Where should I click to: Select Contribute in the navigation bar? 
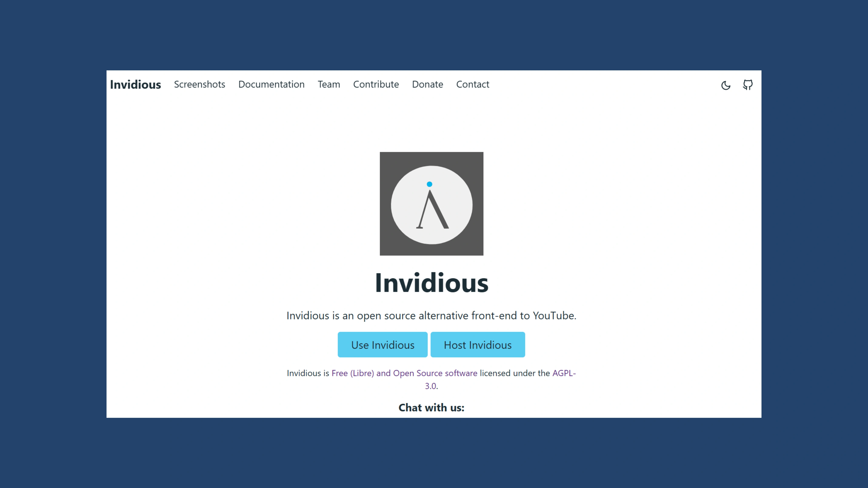(376, 84)
